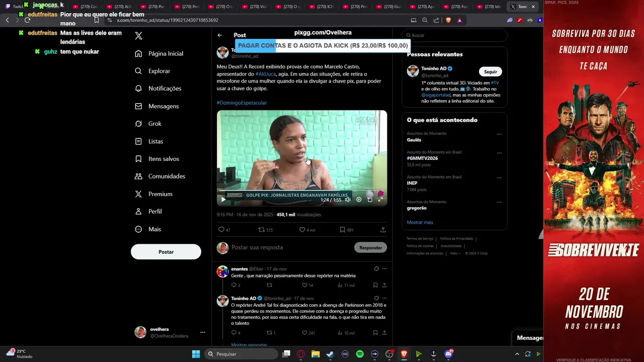Open more options for Gaulês trend
The height and width of the screenshot is (362, 644).
coord(499,134)
